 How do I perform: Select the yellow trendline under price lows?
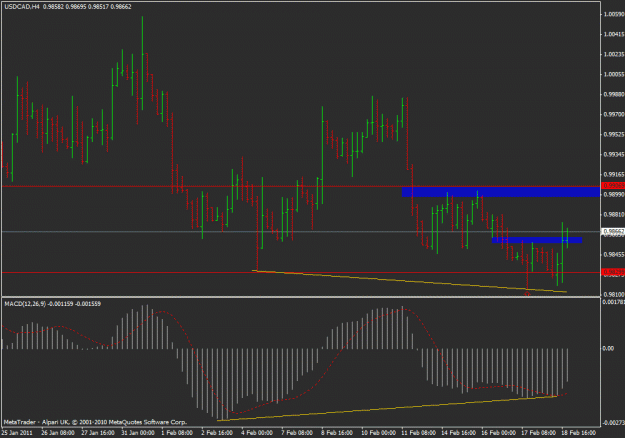pyautogui.click(x=409, y=281)
